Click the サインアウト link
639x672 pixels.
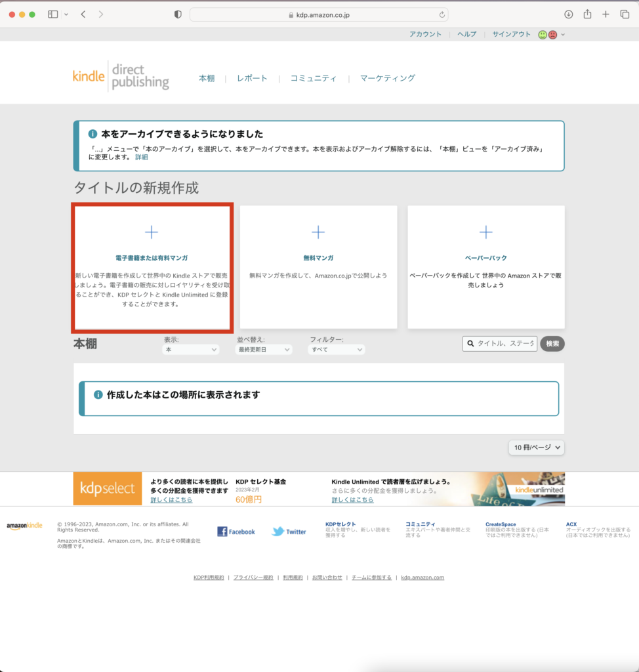pos(511,35)
